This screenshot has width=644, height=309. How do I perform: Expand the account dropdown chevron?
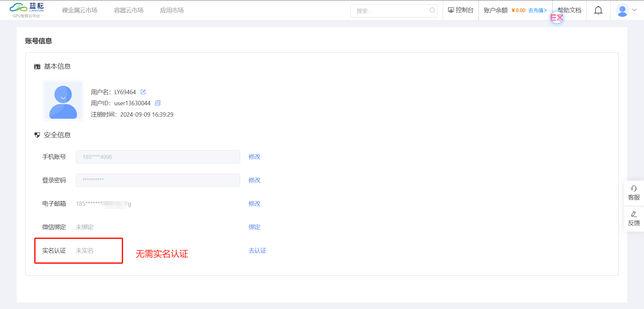pos(635,10)
